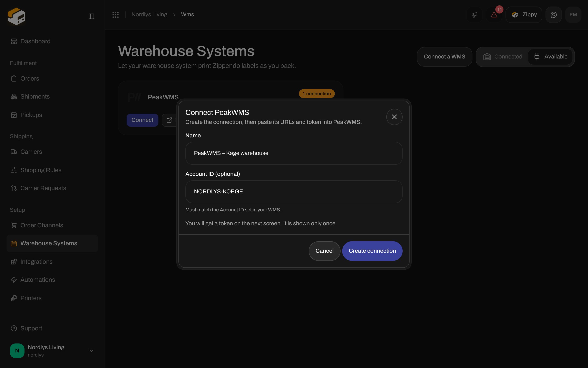
Task: Click Connect button on PeakWMS card
Action: pos(142,120)
